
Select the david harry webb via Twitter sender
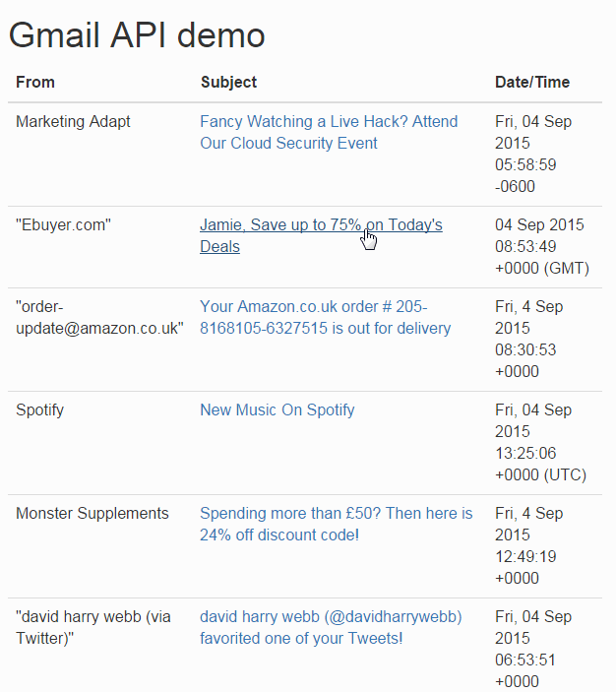[x=93, y=627]
